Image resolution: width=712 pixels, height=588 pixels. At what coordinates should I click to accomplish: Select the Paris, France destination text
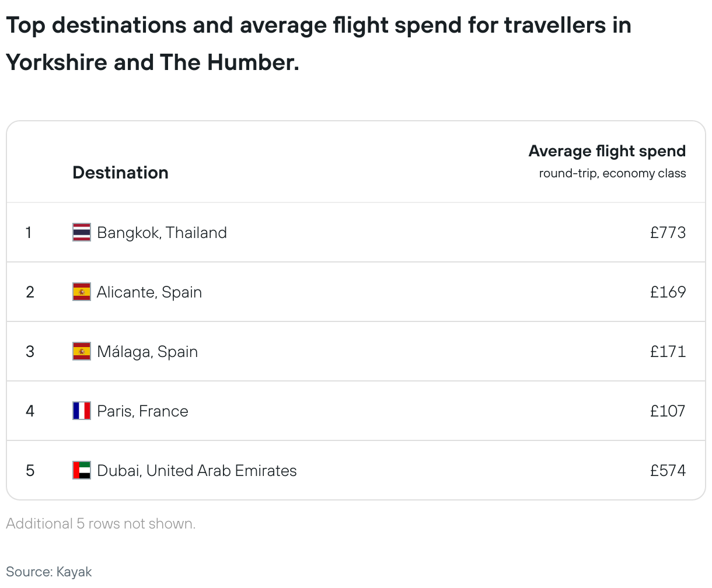coord(142,411)
